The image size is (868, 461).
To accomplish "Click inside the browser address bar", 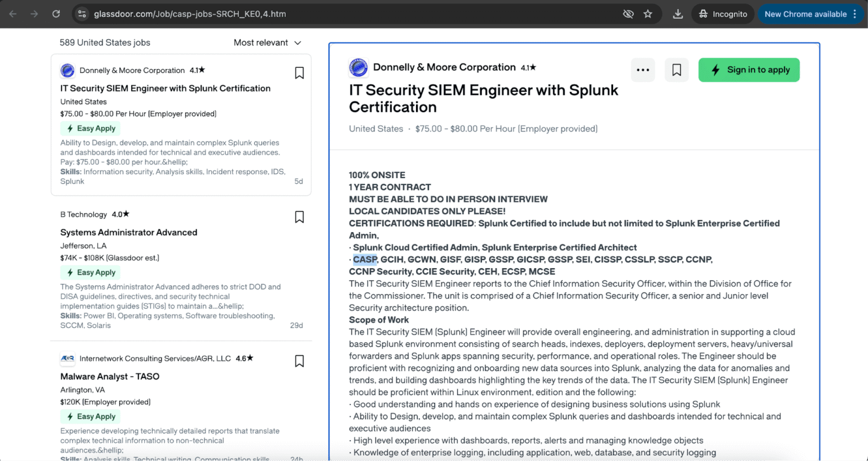I will tap(226, 14).
